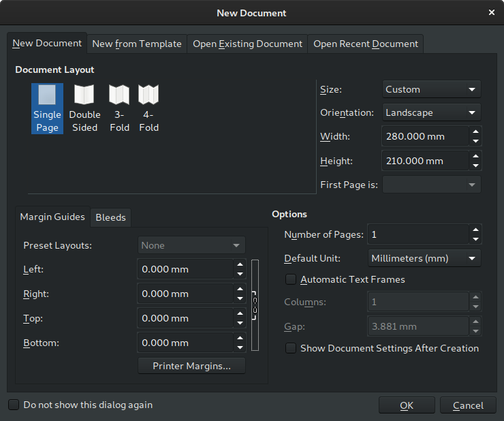This screenshot has width=504, height=421.
Task: Open the Orientation dropdown
Action: click(x=431, y=112)
